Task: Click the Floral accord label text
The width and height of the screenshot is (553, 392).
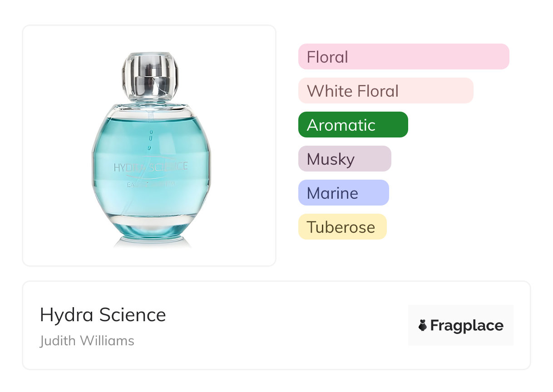Action: 327,57
